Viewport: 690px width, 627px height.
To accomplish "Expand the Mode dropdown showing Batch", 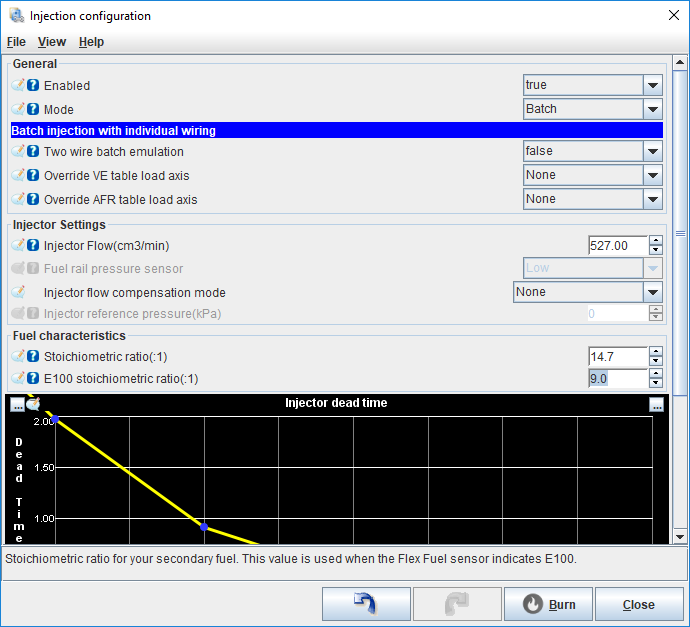I will point(653,110).
